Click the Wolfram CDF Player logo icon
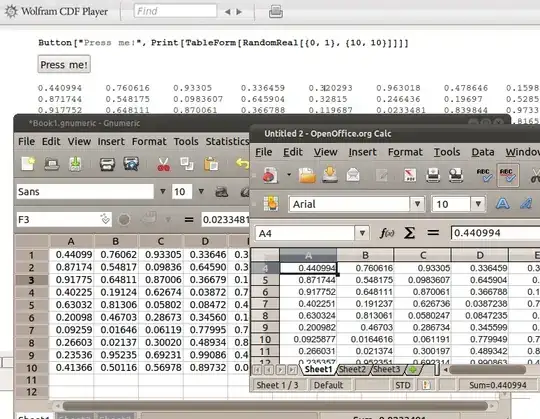 (x=11, y=11)
